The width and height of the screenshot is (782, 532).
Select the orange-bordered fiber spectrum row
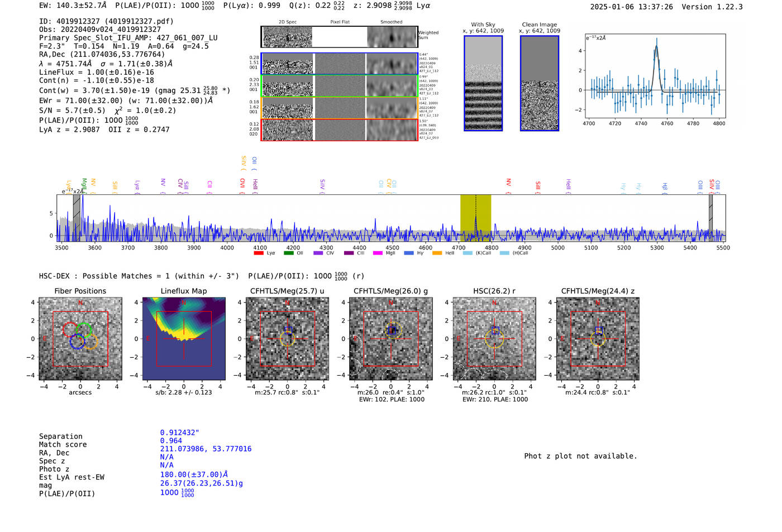pyautogui.click(x=340, y=108)
